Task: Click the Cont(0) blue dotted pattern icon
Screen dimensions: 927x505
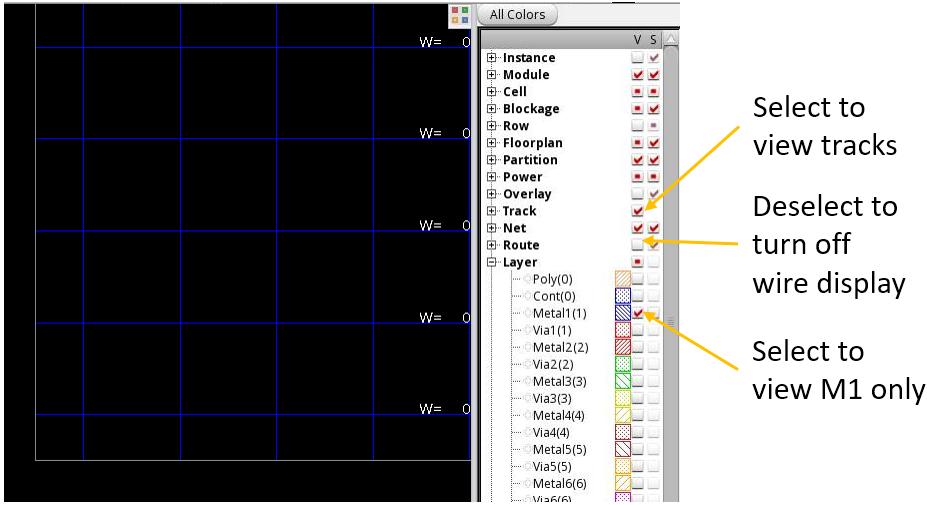Action: 622,296
